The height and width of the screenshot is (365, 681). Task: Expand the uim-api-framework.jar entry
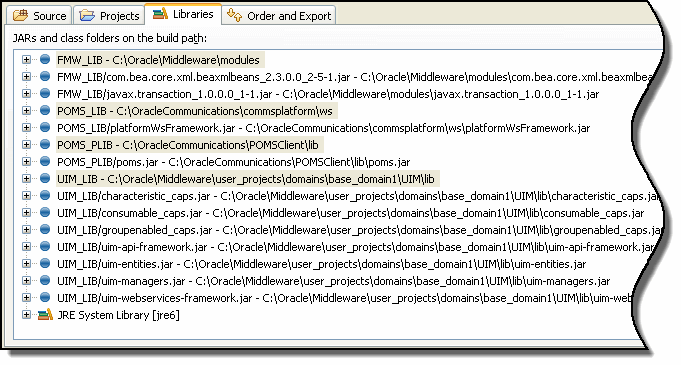(26, 246)
